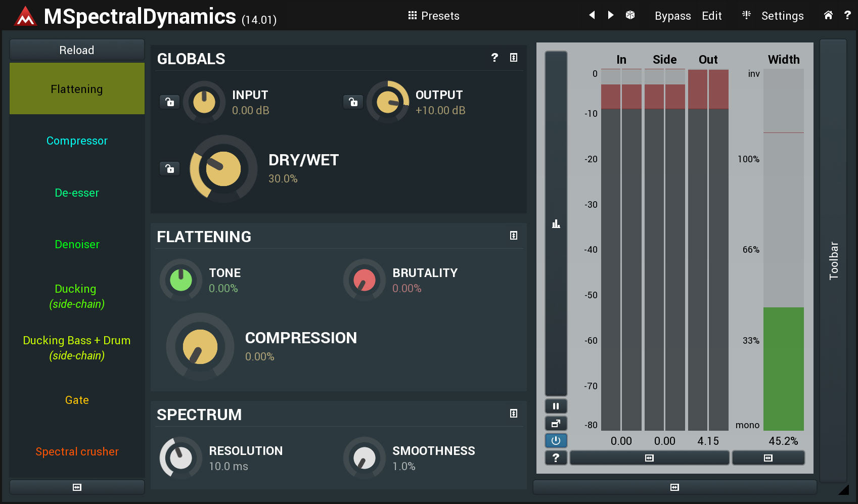
Task: Open the Presets menu
Action: pyautogui.click(x=434, y=16)
